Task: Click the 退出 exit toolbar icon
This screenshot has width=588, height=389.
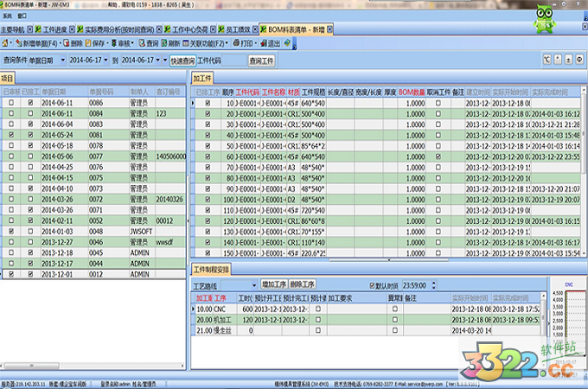Action: [264, 43]
